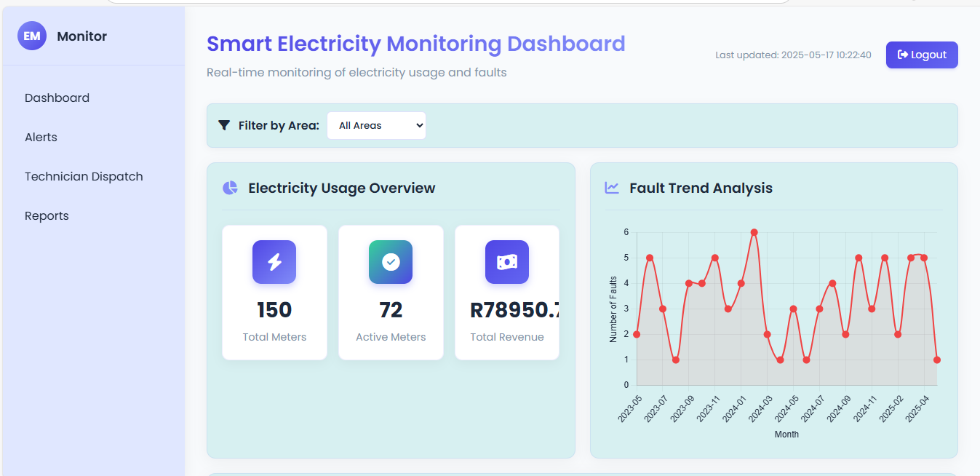Click the funnel icon next to Filter by Area
This screenshot has width=980, height=476.
pos(223,125)
